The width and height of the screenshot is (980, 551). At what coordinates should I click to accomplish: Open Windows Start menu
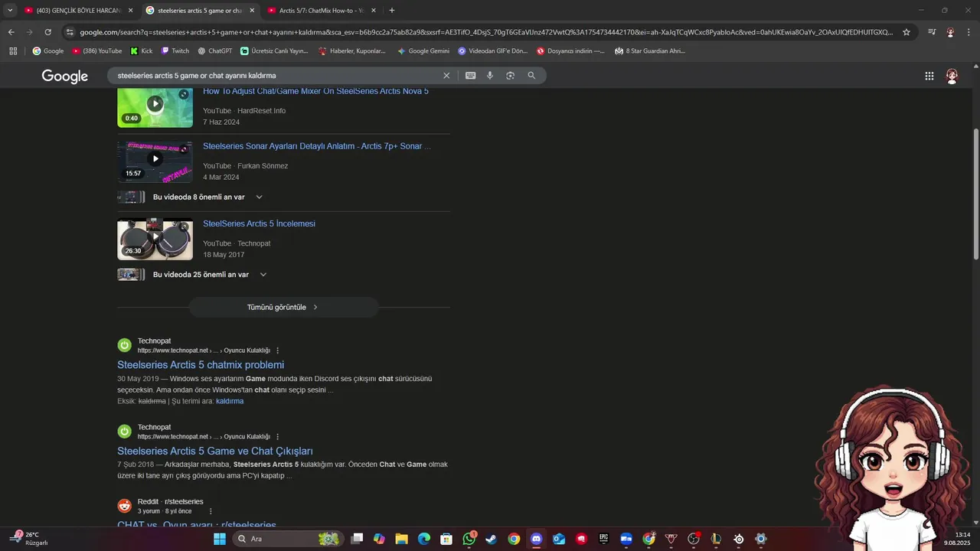point(220,539)
